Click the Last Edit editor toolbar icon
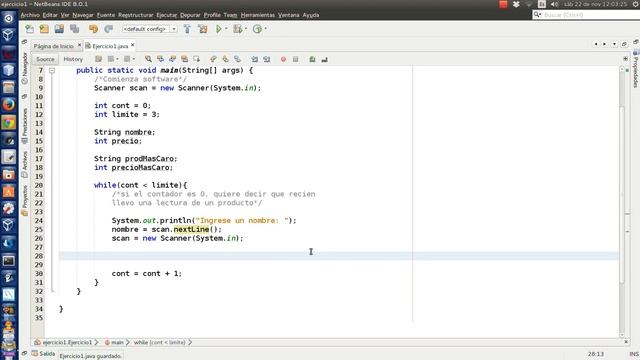The height and width of the screenshot is (360, 640). pyautogui.click(x=98, y=59)
